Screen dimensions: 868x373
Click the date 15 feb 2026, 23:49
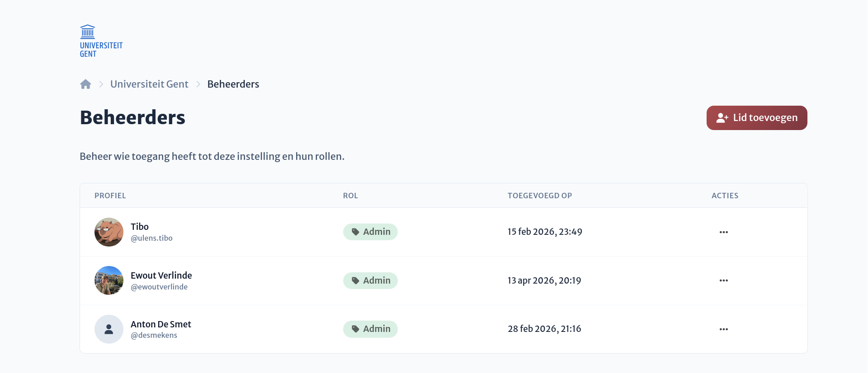click(x=545, y=232)
